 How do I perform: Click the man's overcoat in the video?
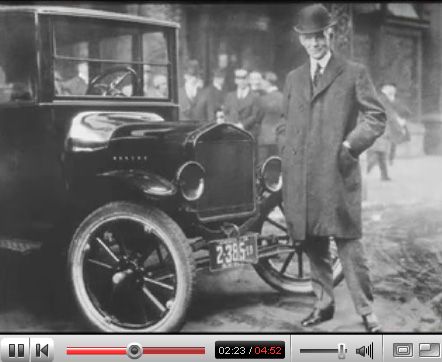point(329,147)
